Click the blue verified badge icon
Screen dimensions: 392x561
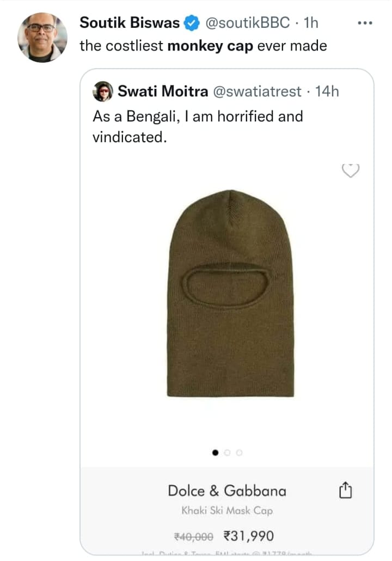(191, 23)
